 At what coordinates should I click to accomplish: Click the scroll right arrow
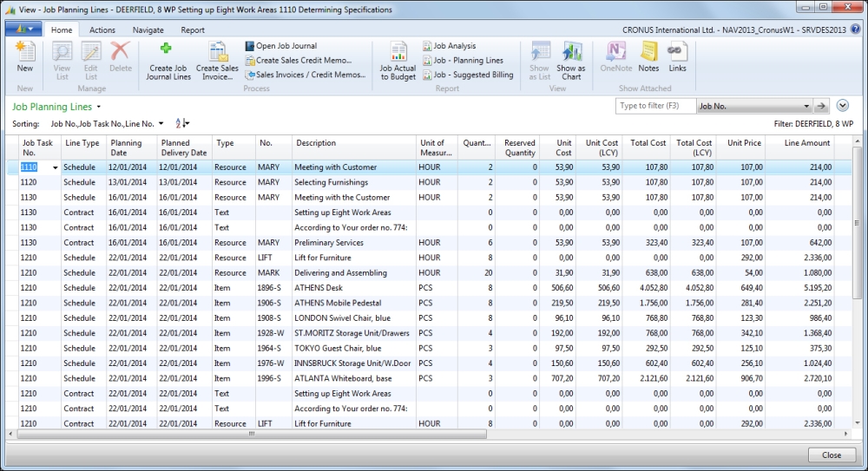(845, 434)
